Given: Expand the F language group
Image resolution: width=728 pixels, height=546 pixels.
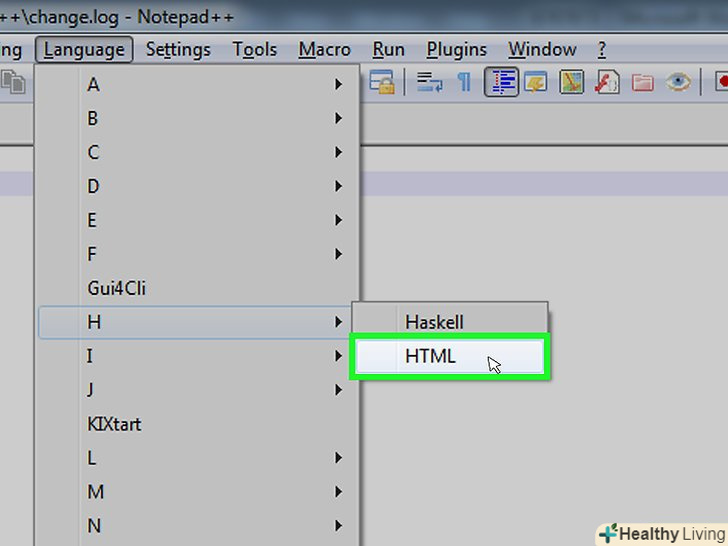Looking at the screenshot, I should pos(197,254).
